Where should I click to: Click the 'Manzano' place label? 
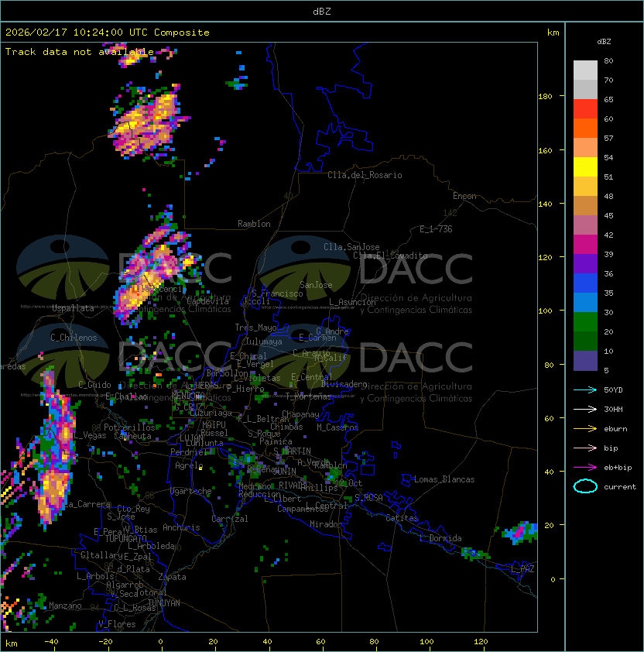click(65, 606)
